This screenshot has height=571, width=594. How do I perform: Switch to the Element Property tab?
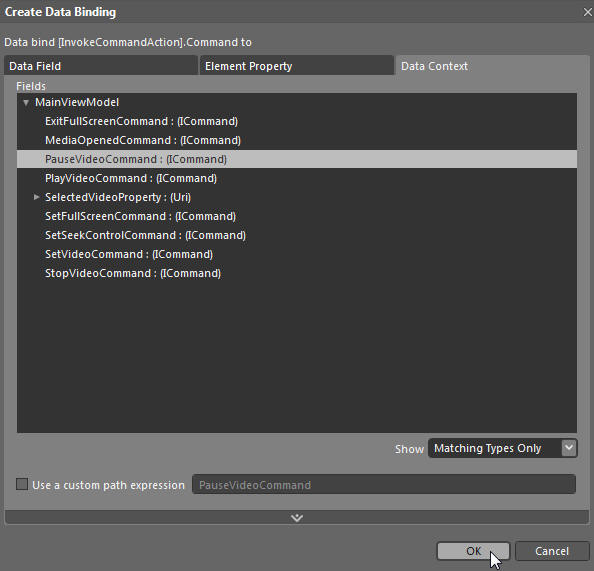(x=297, y=66)
